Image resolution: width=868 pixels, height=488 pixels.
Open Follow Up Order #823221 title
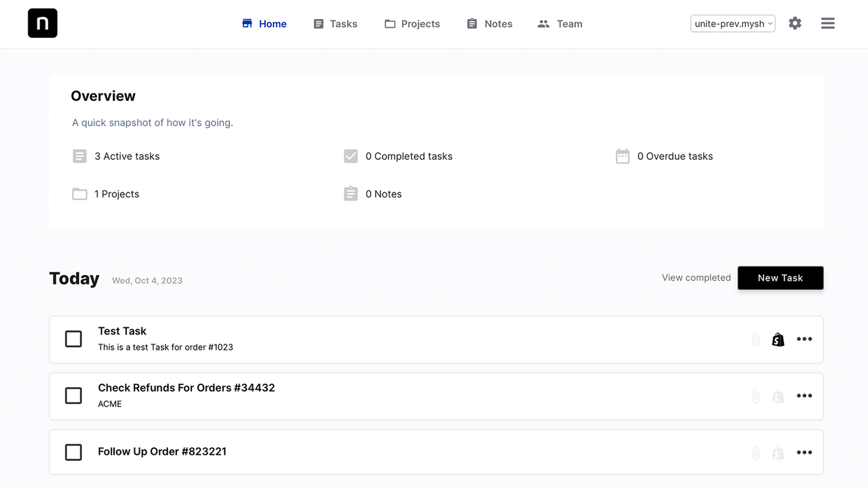(x=162, y=451)
